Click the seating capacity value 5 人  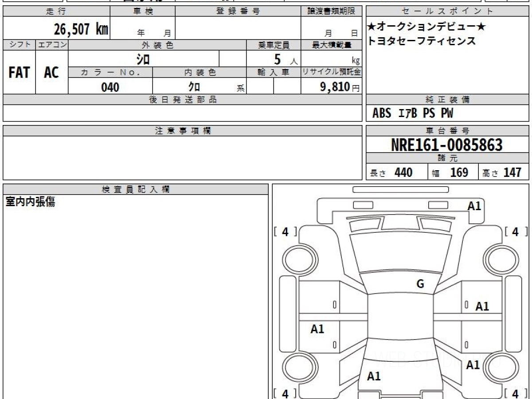coord(286,59)
